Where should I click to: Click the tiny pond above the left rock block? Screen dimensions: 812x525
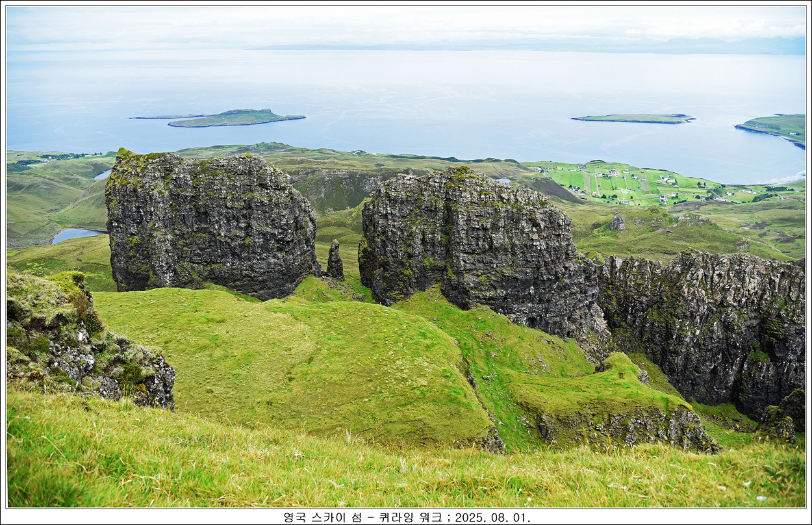click(x=102, y=175)
